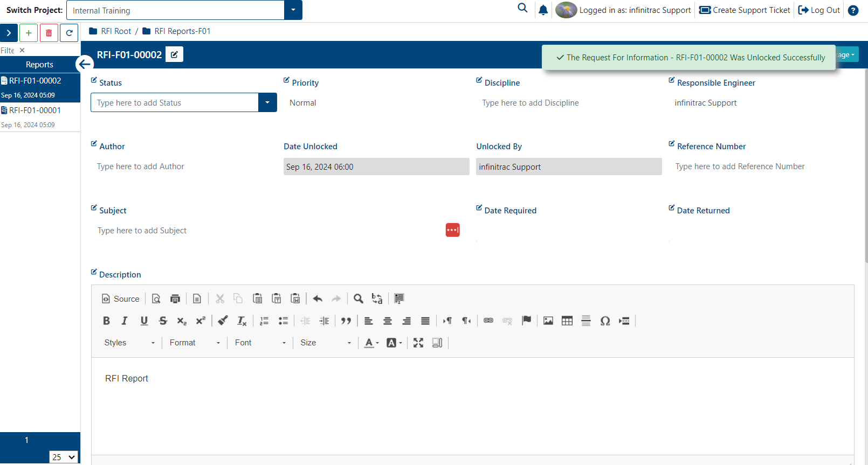The image size is (868, 465).
Task: Click the Insert Table icon
Action: tap(567, 321)
